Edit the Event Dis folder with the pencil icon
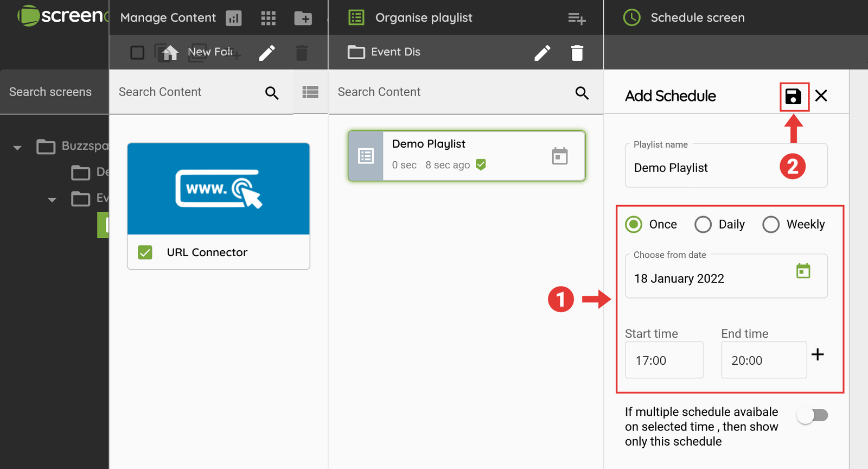Viewport: 868px width, 469px height. [x=542, y=53]
